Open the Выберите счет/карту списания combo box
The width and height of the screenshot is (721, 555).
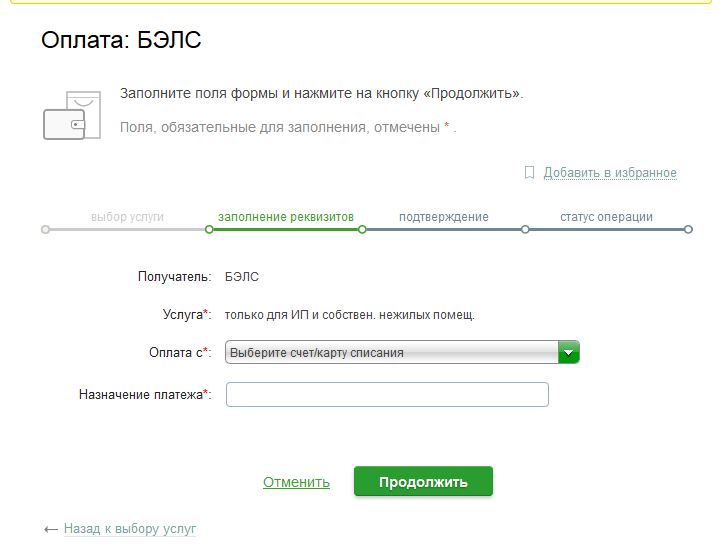pyautogui.click(x=402, y=353)
